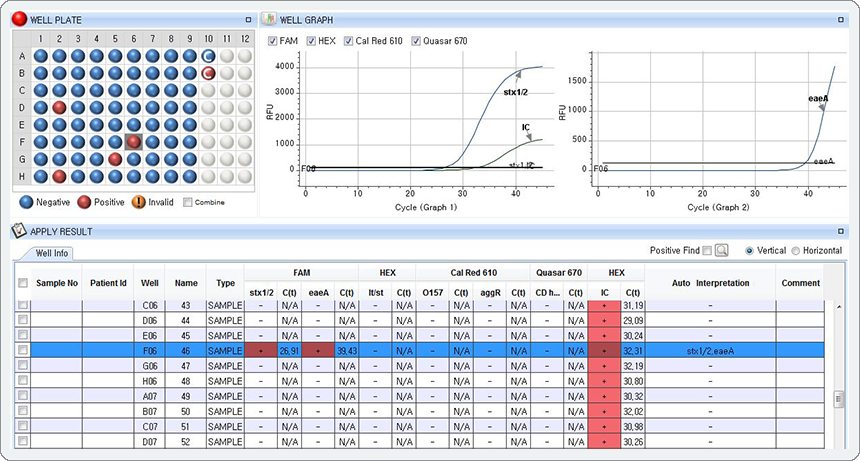The height and width of the screenshot is (461, 860).
Task: Click the negative control well A10
Action: [208, 56]
